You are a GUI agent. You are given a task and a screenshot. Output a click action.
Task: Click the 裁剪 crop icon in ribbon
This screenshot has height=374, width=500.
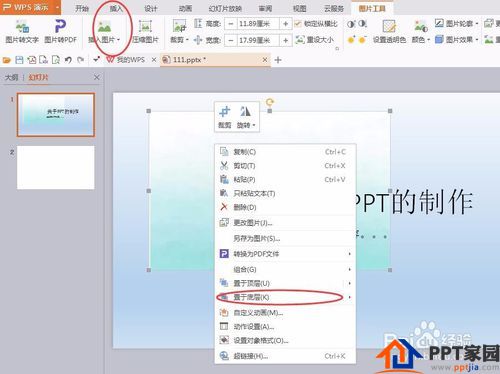click(179, 26)
